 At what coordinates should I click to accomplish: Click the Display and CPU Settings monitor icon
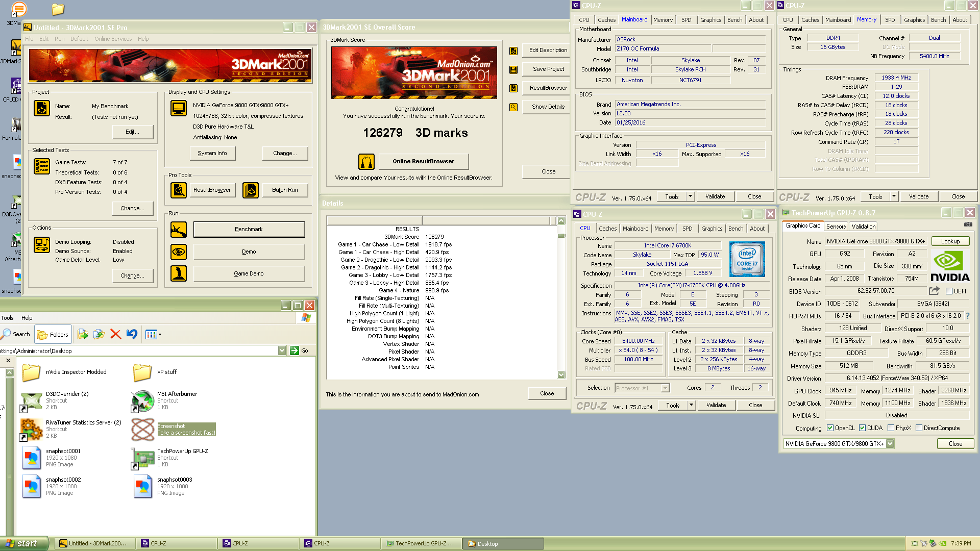[x=179, y=108]
